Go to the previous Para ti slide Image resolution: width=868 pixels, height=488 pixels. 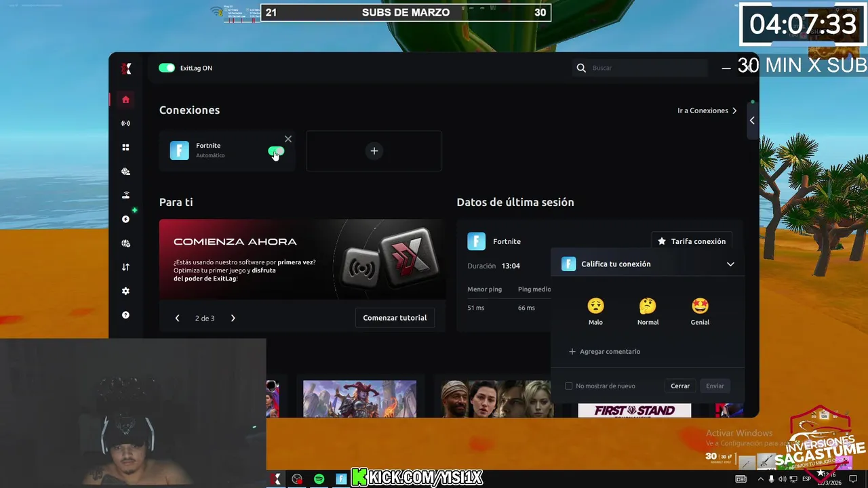click(x=177, y=318)
